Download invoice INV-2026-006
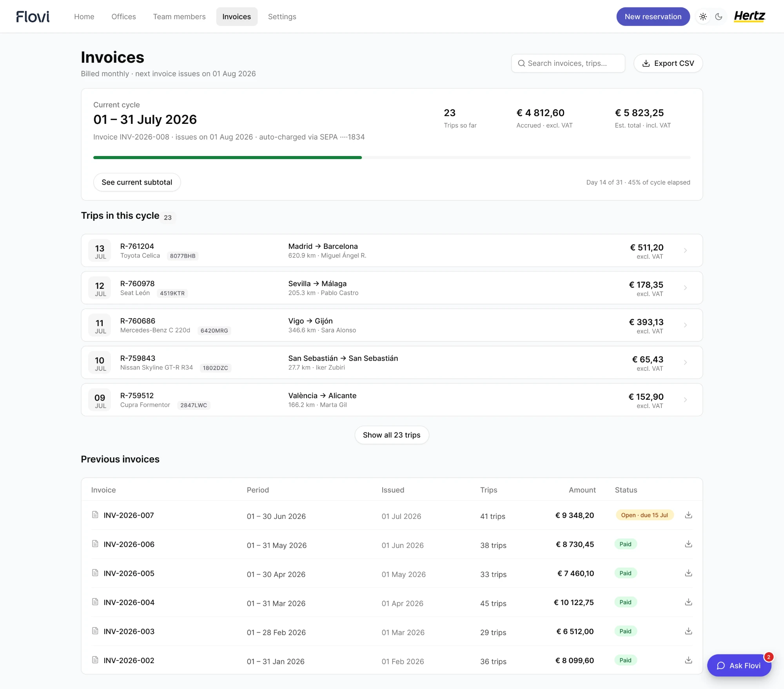Image resolution: width=784 pixels, height=689 pixels. coord(688,544)
